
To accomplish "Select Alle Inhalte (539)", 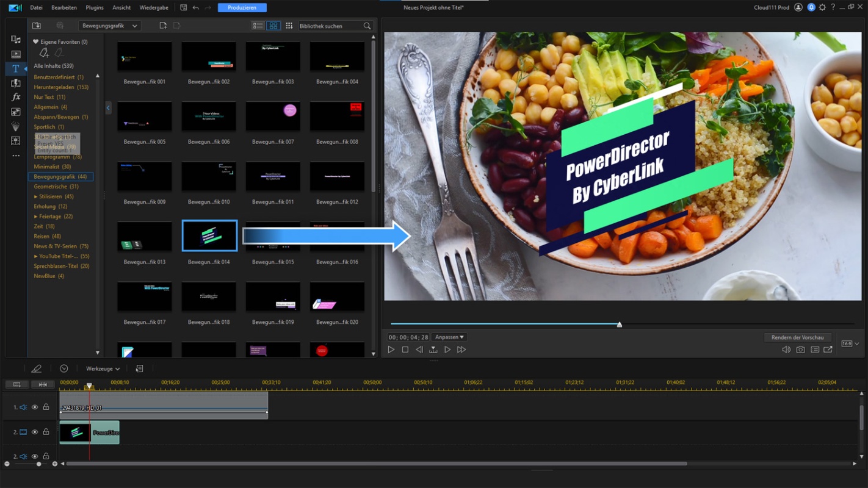I will tap(54, 66).
